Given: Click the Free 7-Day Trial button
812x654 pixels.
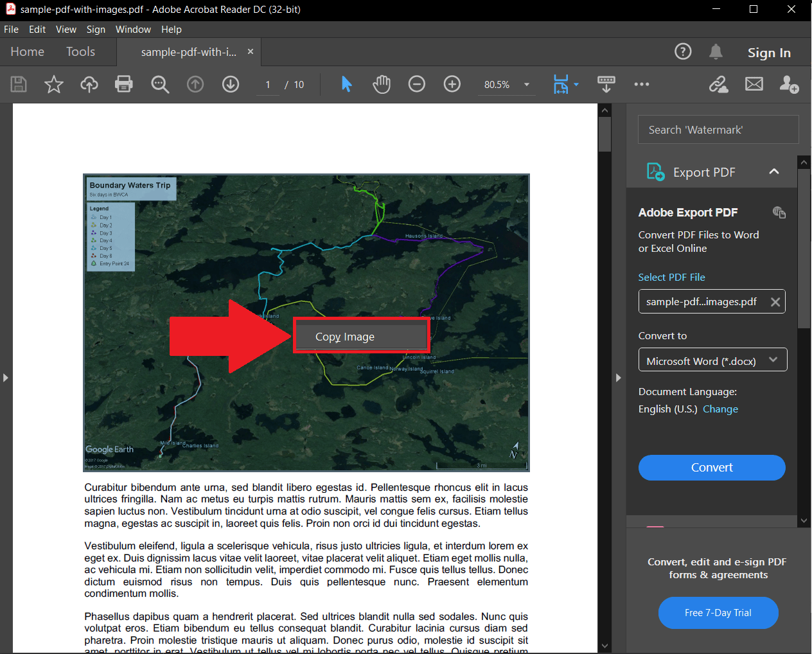Looking at the screenshot, I should (718, 613).
